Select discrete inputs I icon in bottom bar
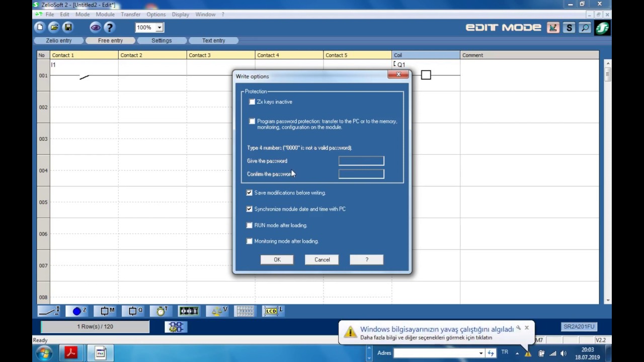644x362 pixels. [x=50, y=311]
